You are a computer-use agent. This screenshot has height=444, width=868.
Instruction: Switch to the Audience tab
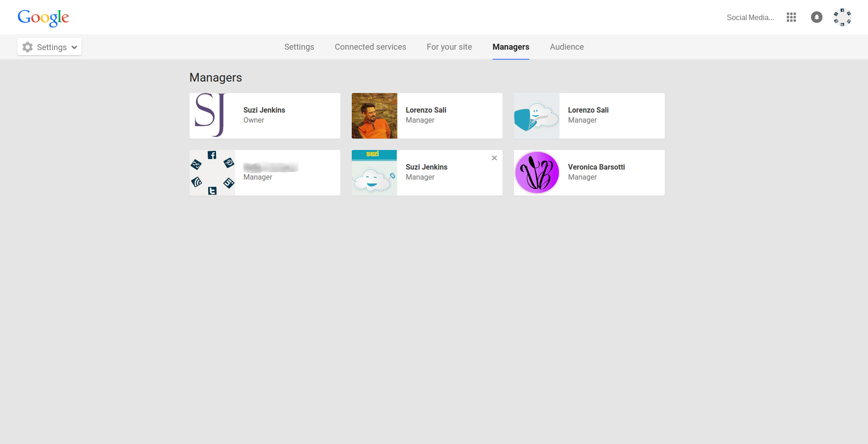(x=566, y=47)
